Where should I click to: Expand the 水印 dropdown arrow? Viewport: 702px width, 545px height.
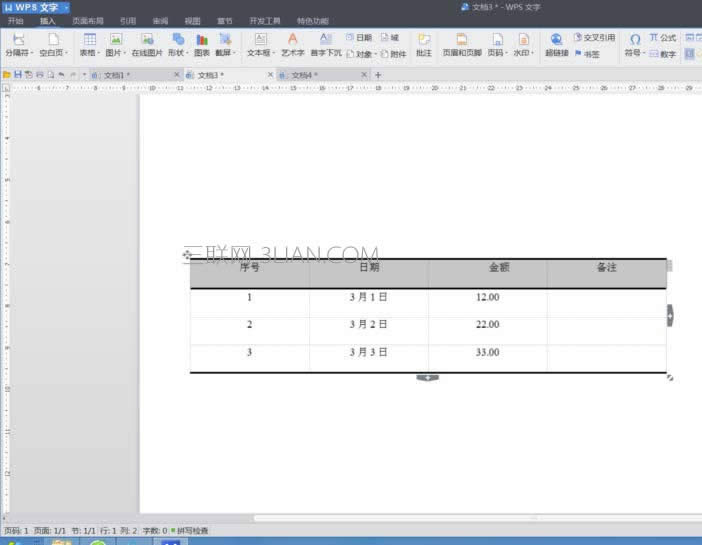pyautogui.click(x=532, y=53)
